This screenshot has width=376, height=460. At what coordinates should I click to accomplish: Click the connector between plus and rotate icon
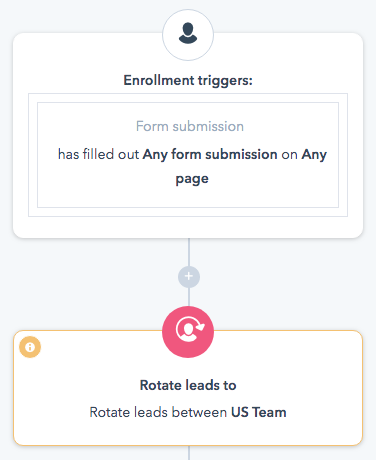189,297
